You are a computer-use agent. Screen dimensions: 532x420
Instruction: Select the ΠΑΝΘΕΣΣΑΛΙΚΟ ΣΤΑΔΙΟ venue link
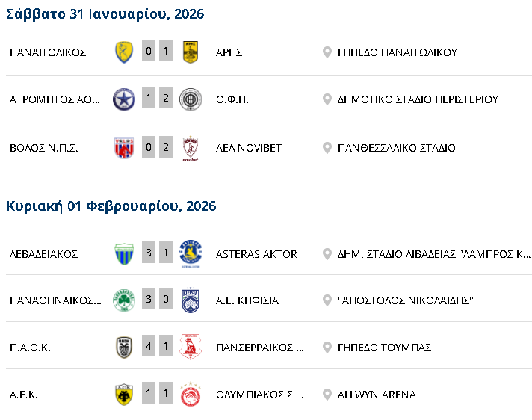click(x=396, y=148)
